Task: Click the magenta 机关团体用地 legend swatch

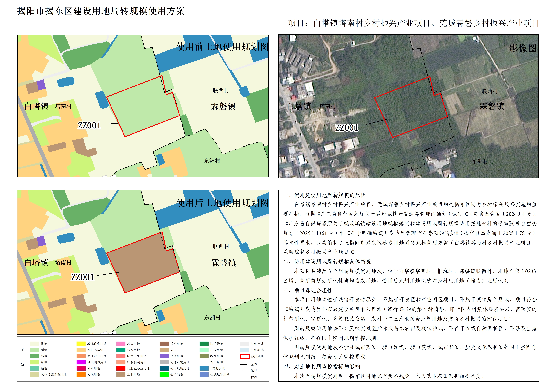Action: (x=81, y=362)
